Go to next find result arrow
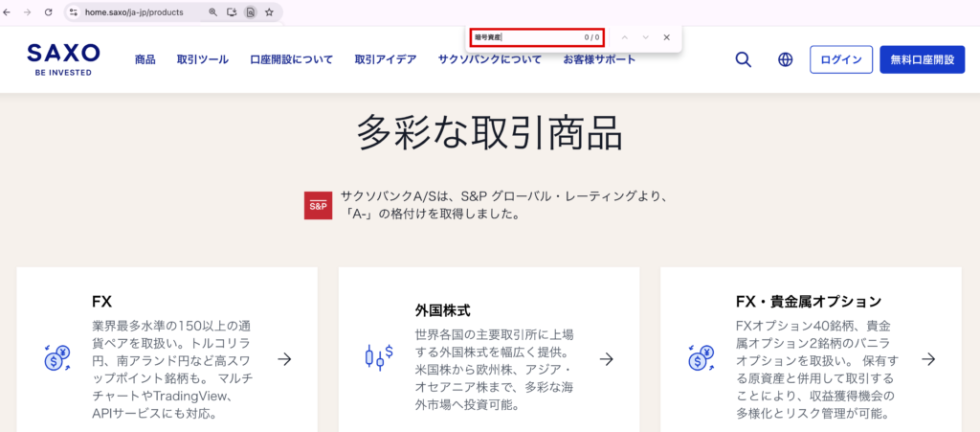 point(646,37)
